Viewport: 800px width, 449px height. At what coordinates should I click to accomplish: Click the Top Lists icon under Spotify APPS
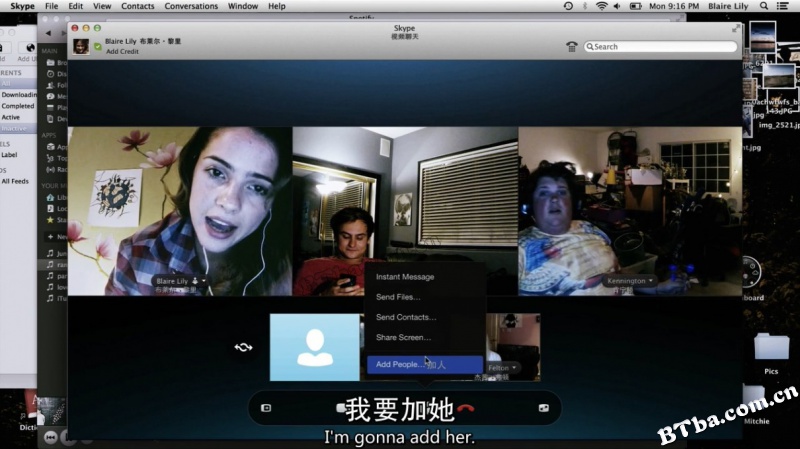pos(51,158)
